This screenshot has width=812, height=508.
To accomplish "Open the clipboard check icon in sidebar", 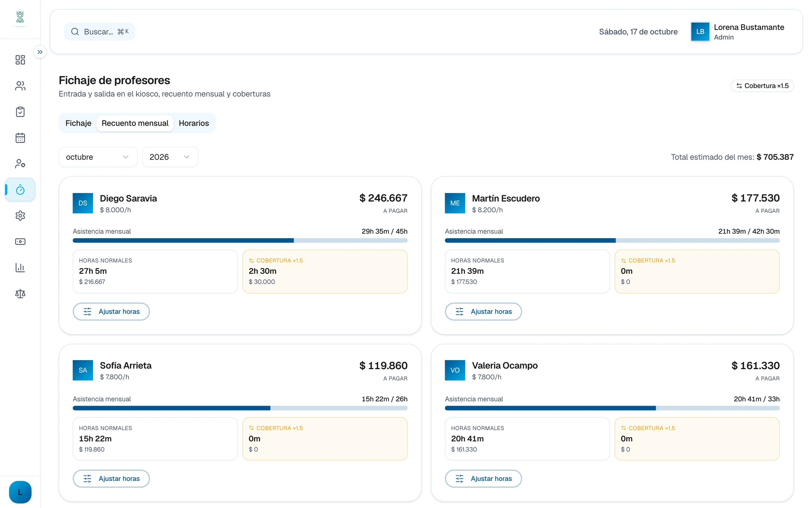I will (20, 112).
